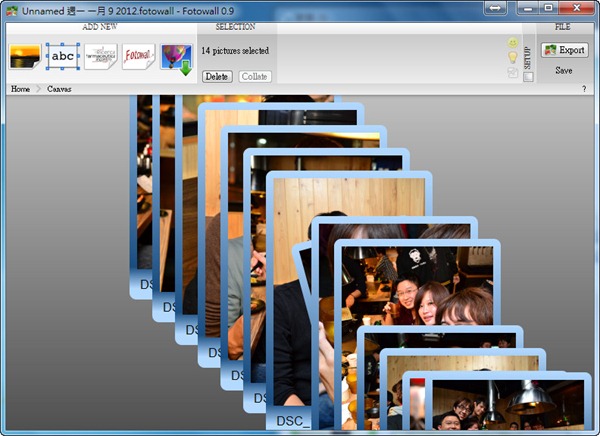Click the light bulb tips icon

click(513, 58)
